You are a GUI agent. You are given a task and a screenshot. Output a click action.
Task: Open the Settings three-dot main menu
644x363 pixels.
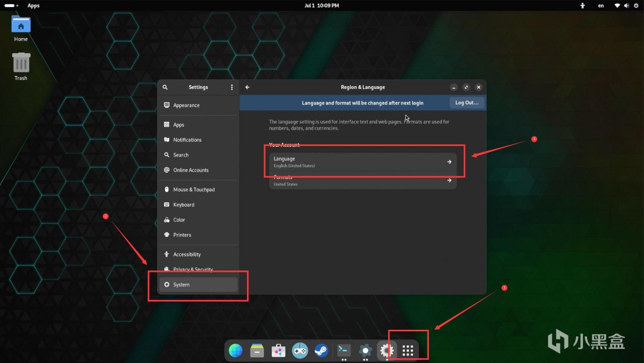click(232, 87)
